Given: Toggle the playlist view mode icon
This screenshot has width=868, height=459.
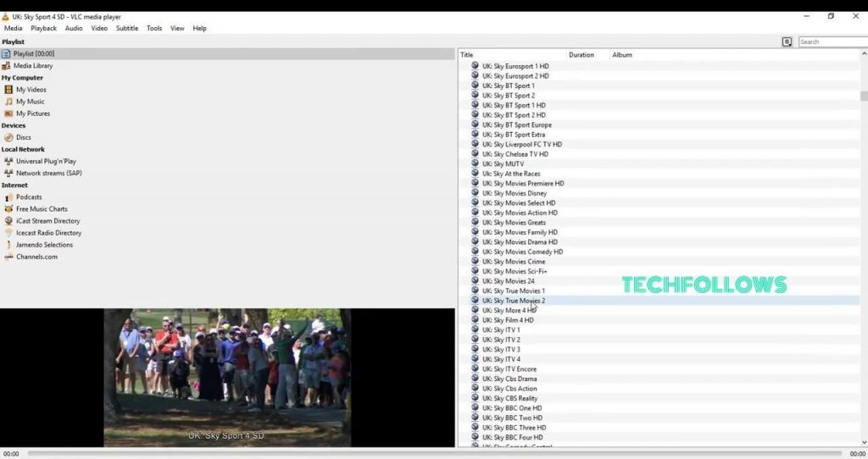Looking at the screenshot, I should coord(787,42).
